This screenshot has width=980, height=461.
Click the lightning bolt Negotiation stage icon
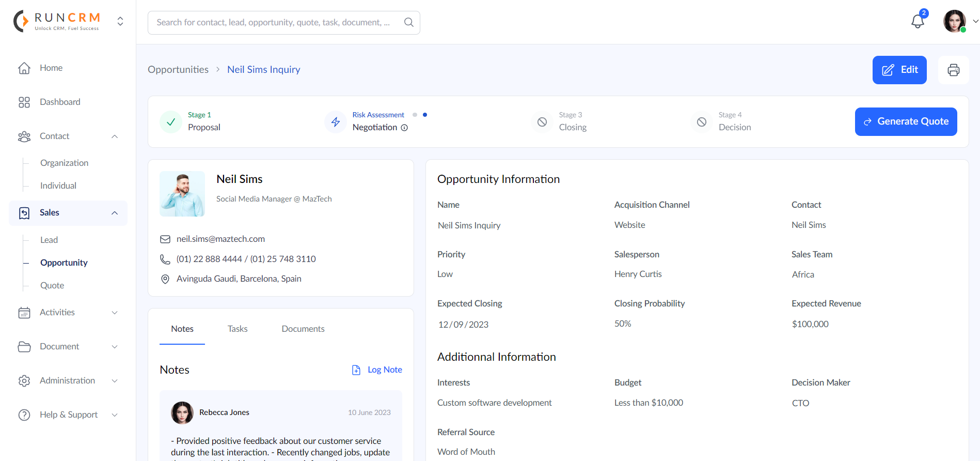coord(336,122)
